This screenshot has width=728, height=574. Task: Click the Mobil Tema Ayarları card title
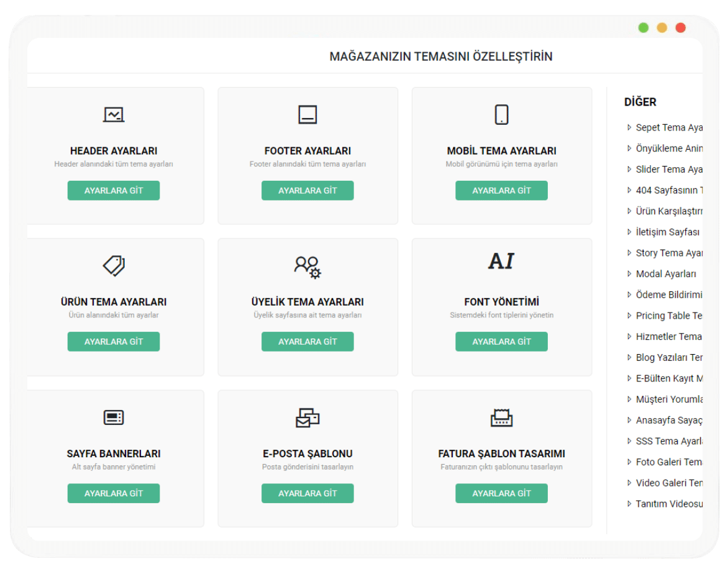click(x=501, y=151)
